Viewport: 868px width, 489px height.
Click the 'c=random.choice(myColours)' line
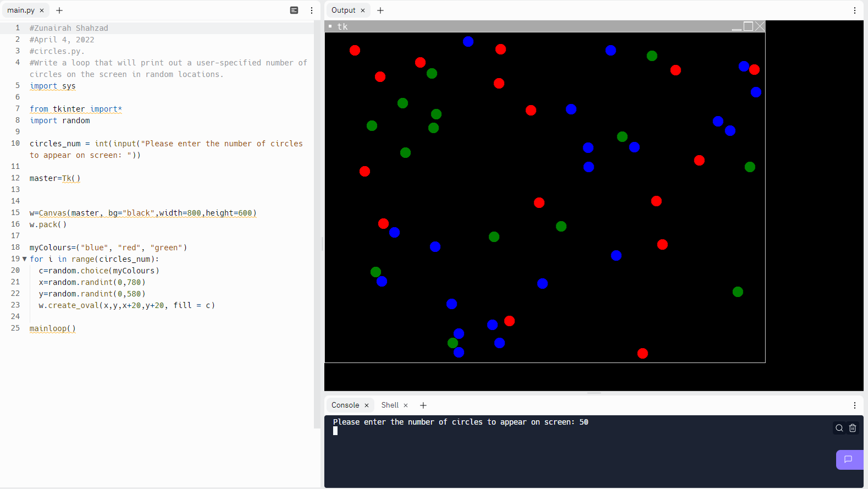[x=99, y=271]
